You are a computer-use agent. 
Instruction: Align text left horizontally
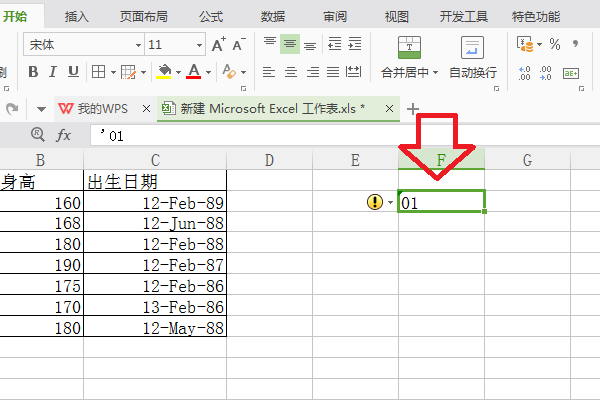tap(269, 72)
